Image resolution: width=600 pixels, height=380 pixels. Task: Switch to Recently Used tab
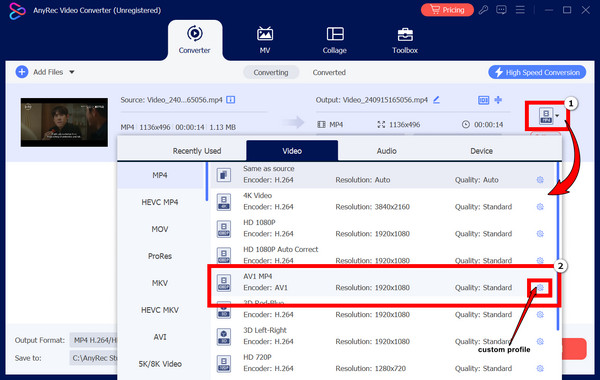(197, 151)
